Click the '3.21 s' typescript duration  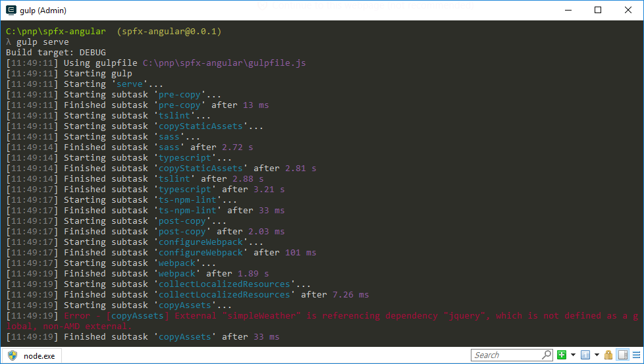tap(269, 189)
